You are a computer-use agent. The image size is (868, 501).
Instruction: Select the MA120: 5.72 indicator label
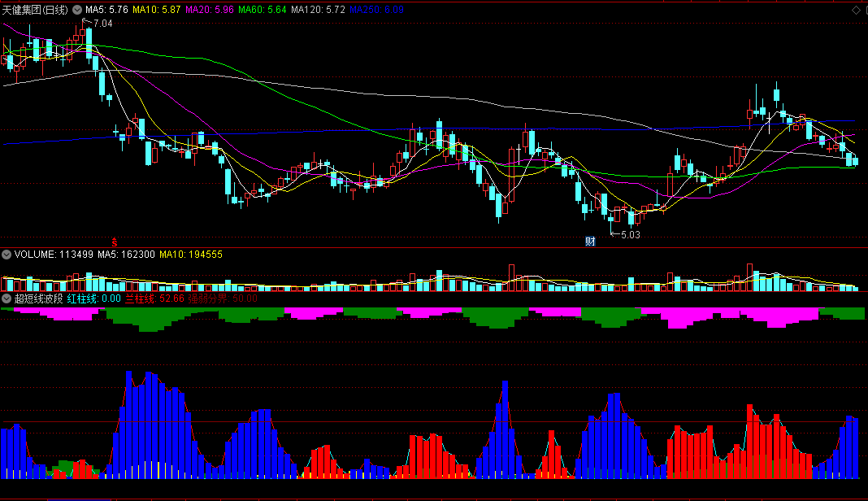[318, 10]
